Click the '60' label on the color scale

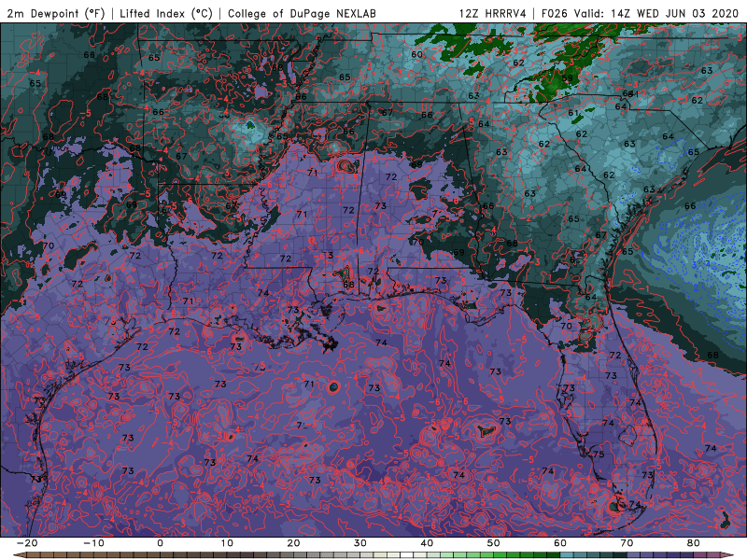560,543
